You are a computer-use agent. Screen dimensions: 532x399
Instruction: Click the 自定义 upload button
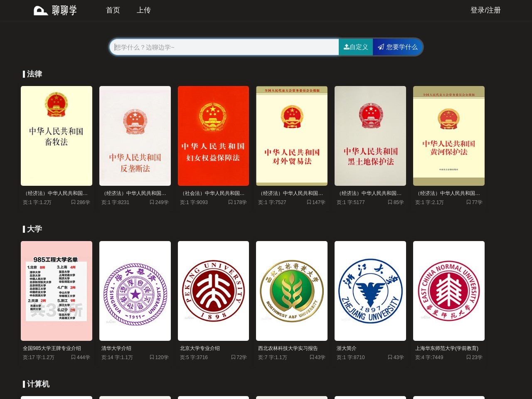click(356, 47)
